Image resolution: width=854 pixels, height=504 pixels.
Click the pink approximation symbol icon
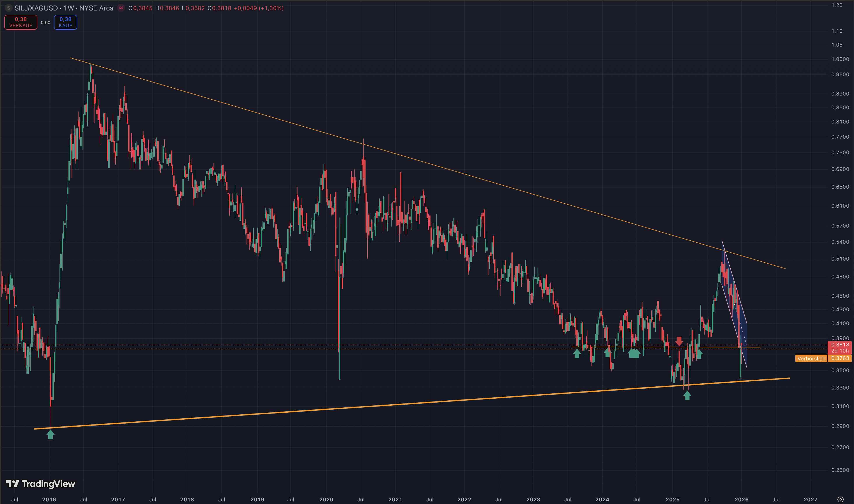[121, 8]
